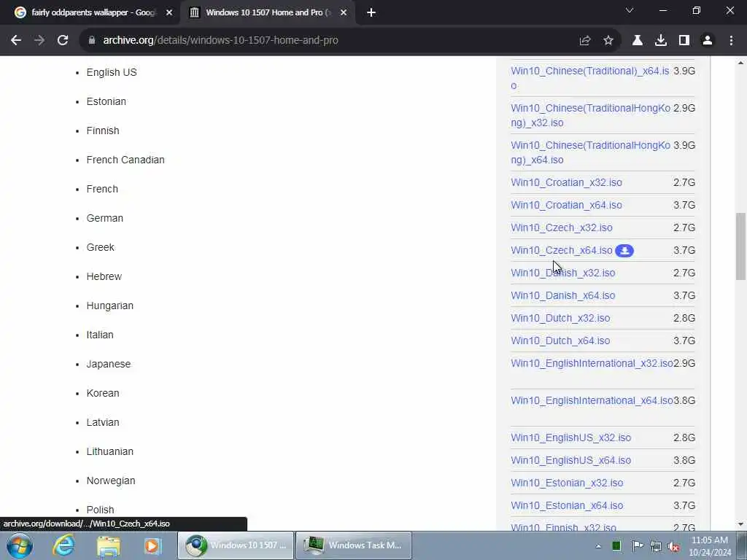Image resolution: width=747 pixels, height=560 pixels.
Task: Click the browser forward arrow
Action: pos(39,41)
